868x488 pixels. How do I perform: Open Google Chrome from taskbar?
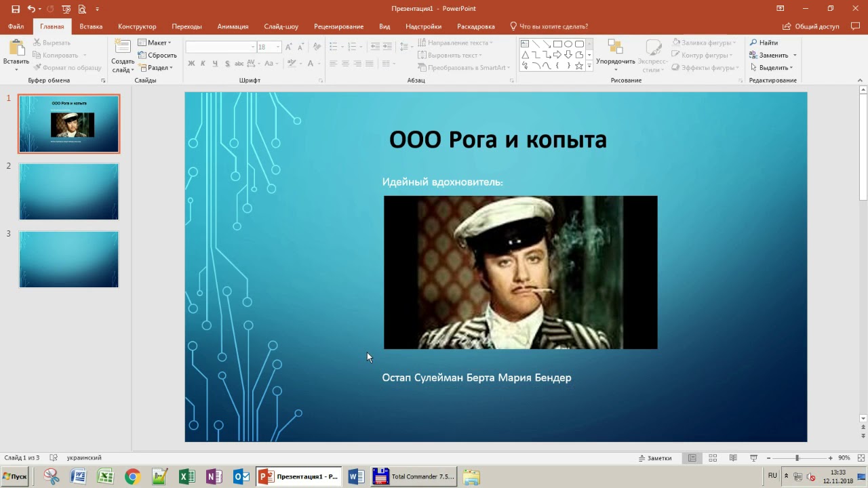point(132,477)
